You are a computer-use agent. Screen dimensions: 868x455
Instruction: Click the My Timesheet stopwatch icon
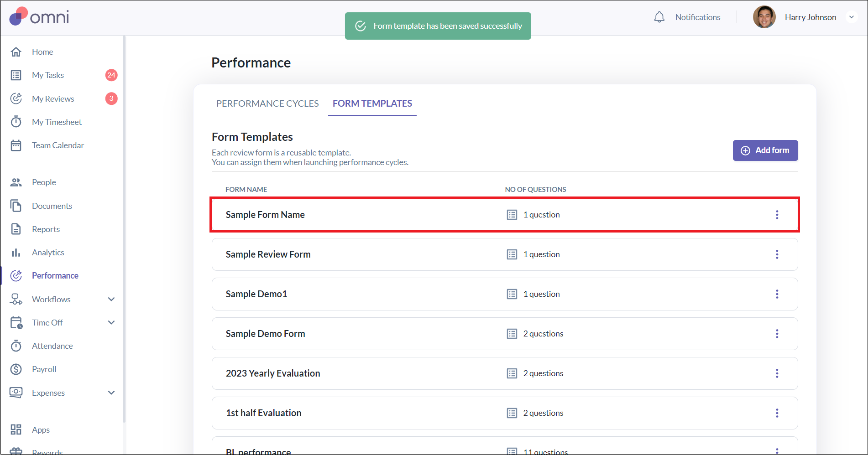(x=16, y=122)
